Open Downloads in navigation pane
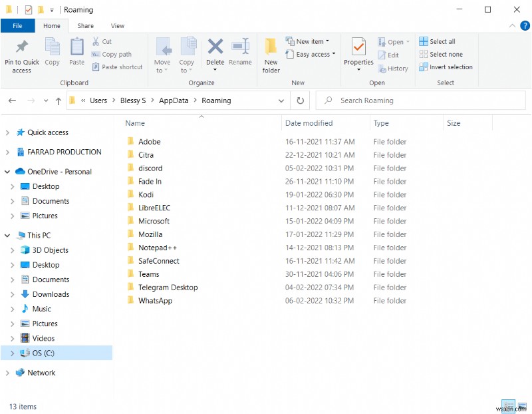Image resolution: width=532 pixels, height=414 pixels. [51, 294]
